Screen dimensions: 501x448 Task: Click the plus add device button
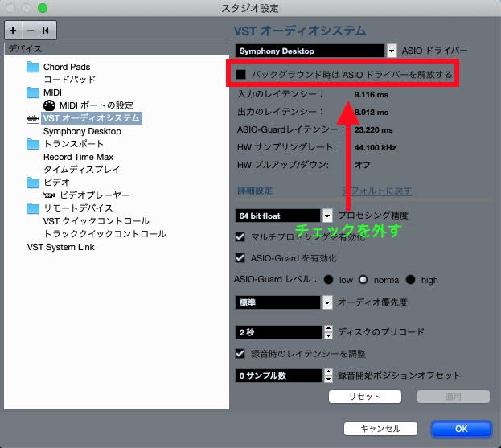pos(13,31)
